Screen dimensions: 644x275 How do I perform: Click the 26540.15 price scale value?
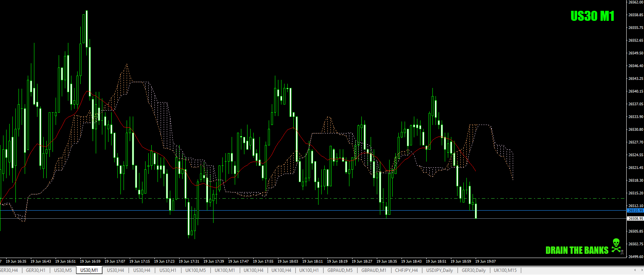[x=636, y=91]
